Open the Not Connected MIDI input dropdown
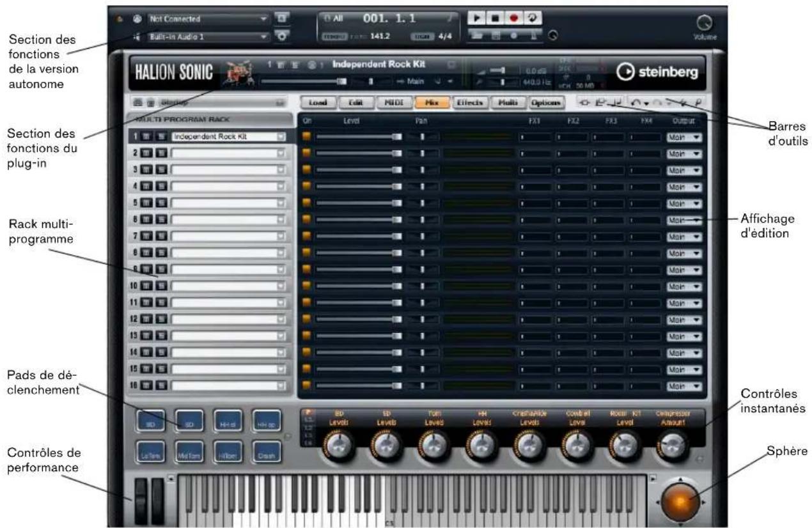This screenshot has height=528, width=812. pos(209,19)
